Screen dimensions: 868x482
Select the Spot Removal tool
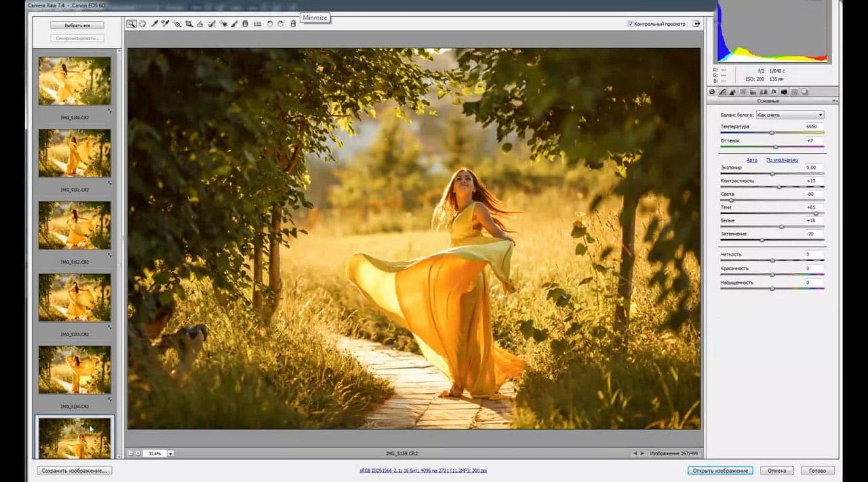[211, 24]
